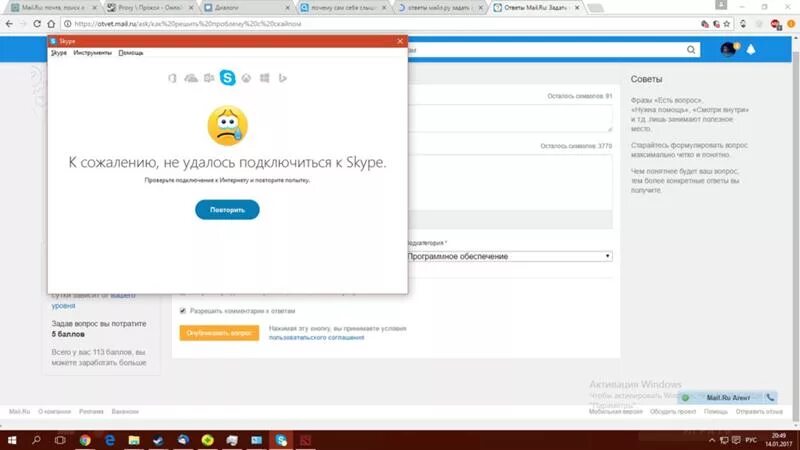Click the Mail.Ru Агент chat bar
The height and width of the screenshot is (450, 800).
(x=728, y=397)
